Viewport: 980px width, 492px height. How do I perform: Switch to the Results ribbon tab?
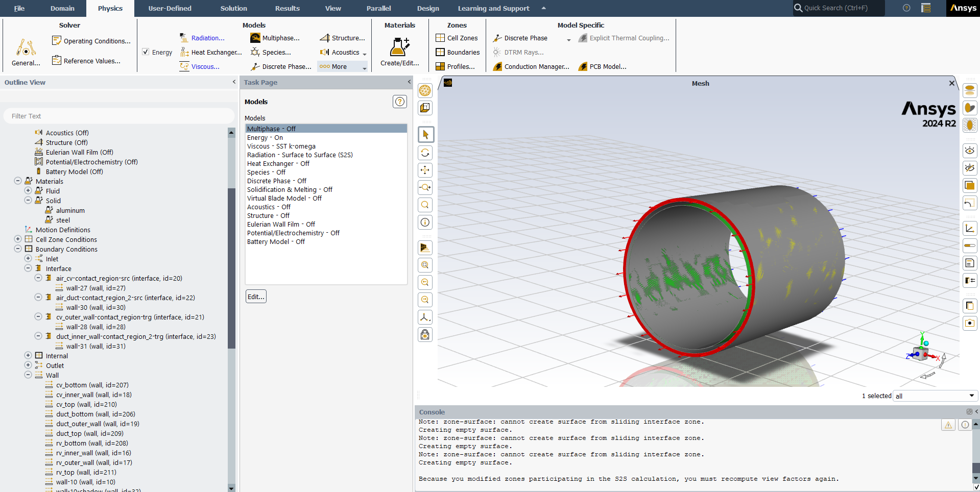click(x=288, y=8)
